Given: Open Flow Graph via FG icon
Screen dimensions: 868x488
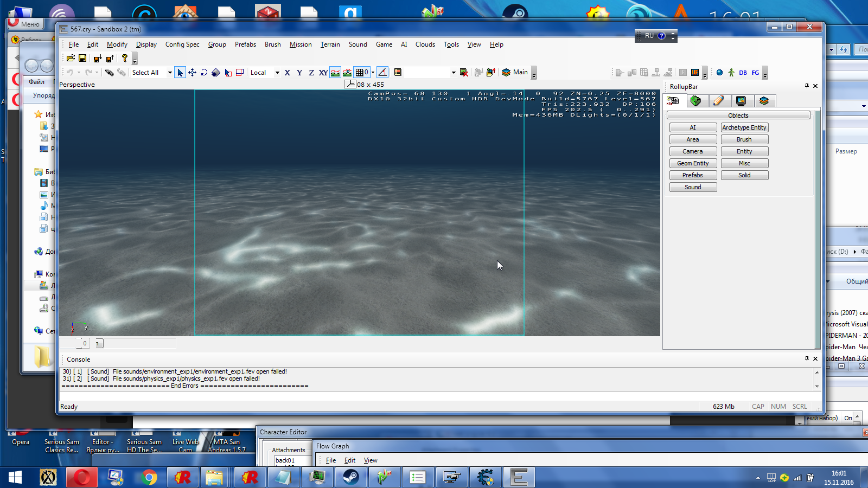Looking at the screenshot, I should [755, 73].
